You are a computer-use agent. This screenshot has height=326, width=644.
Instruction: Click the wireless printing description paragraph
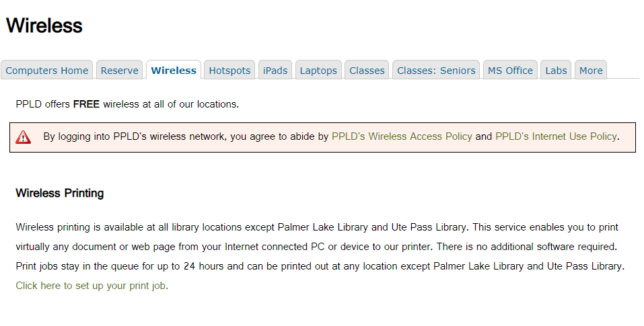tap(316, 247)
